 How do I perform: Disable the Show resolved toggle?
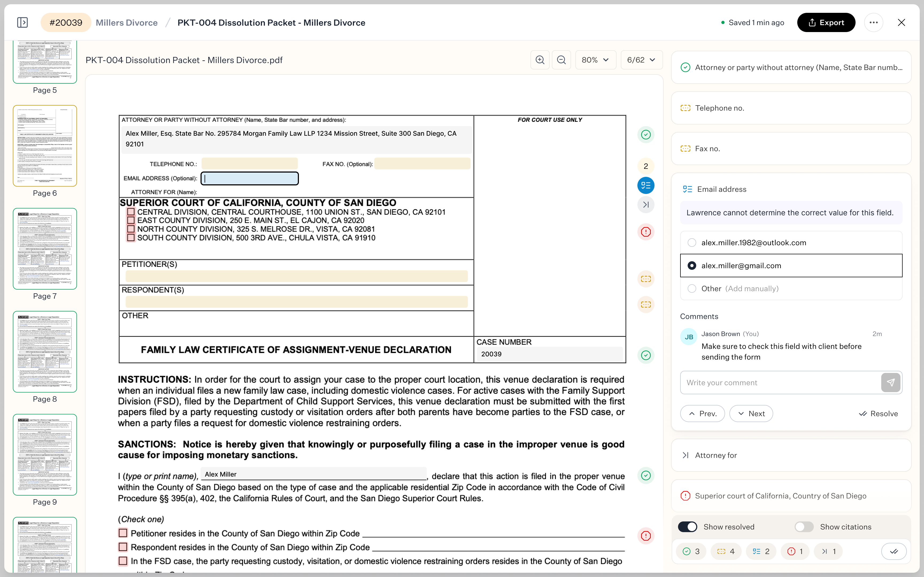coord(688,527)
